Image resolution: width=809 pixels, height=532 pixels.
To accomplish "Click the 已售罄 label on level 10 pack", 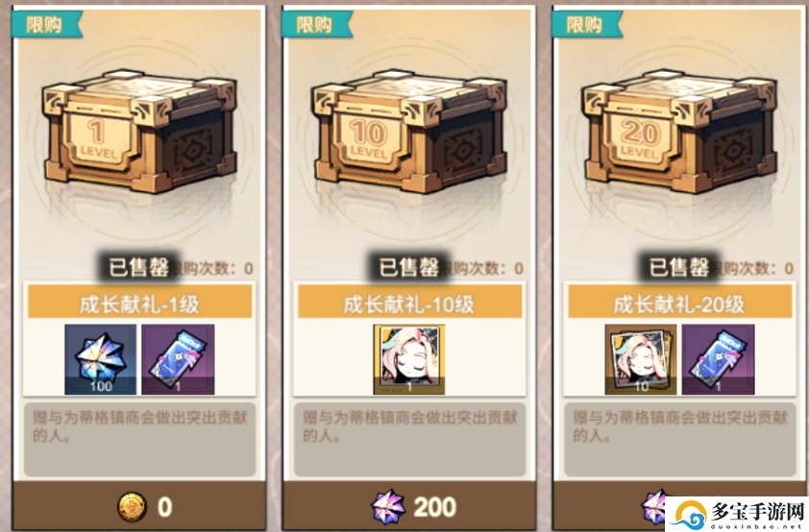I will (409, 268).
